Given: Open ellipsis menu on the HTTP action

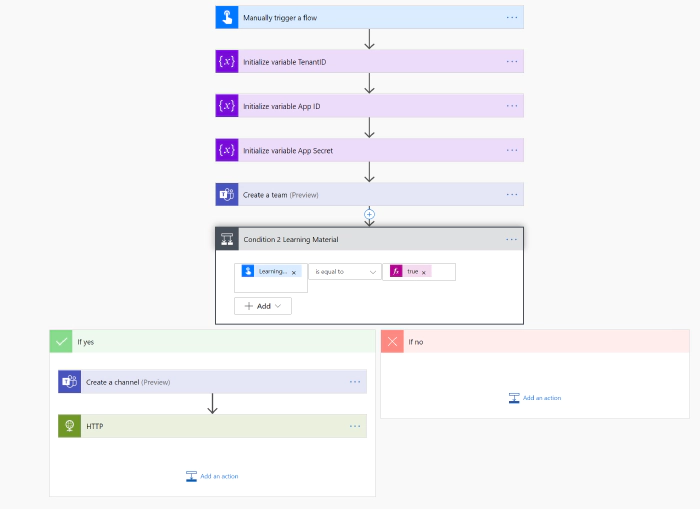Looking at the screenshot, I should (x=355, y=426).
